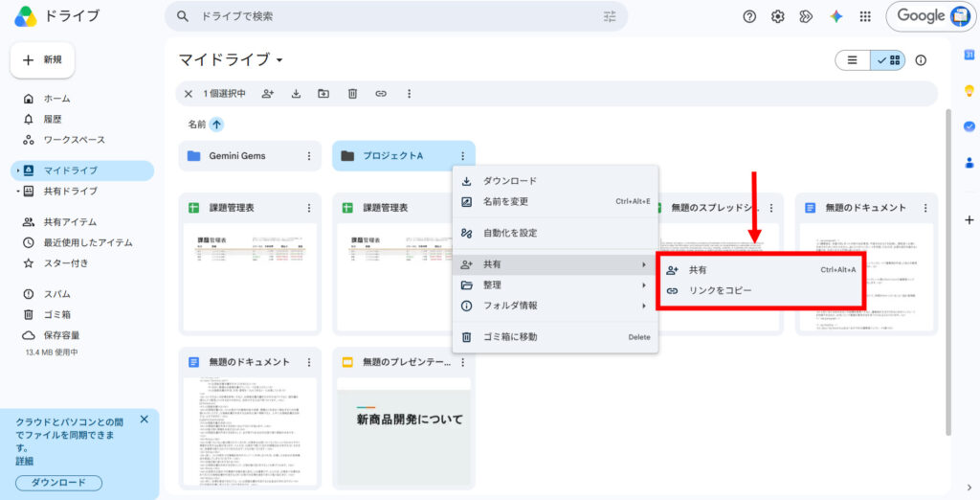
Task: Expand the マイドライブ tree arrow
Action: pyautogui.click(x=17, y=170)
